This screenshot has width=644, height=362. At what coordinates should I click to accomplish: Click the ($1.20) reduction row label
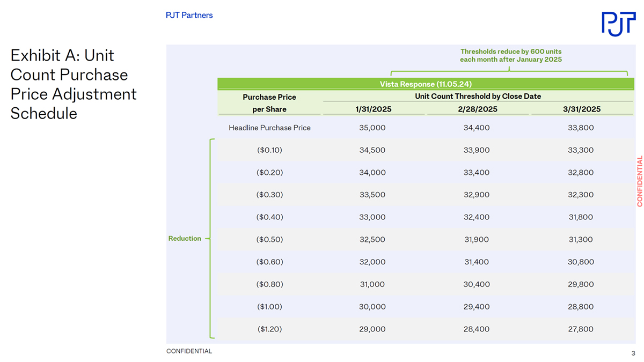click(x=269, y=329)
